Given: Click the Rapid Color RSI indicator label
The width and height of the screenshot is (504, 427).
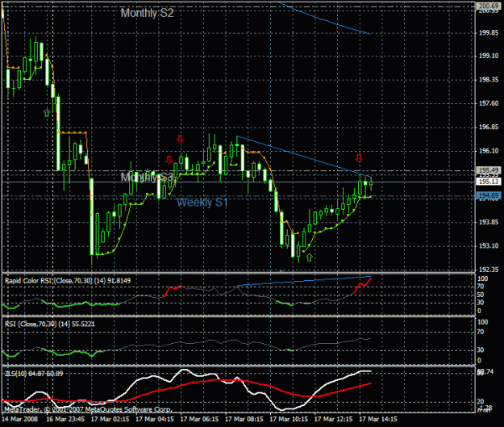Looking at the screenshot, I should point(68,281).
